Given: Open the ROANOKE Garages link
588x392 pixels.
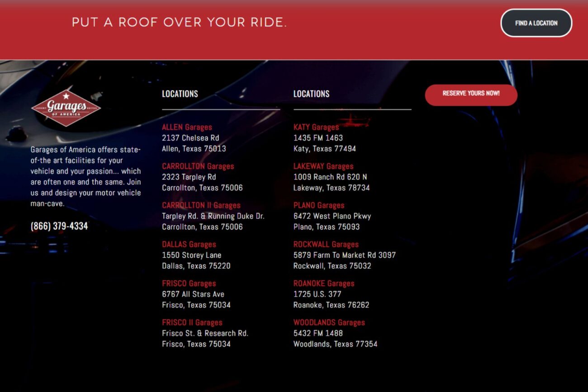Looking at the screenshot, I should (323, 284).
